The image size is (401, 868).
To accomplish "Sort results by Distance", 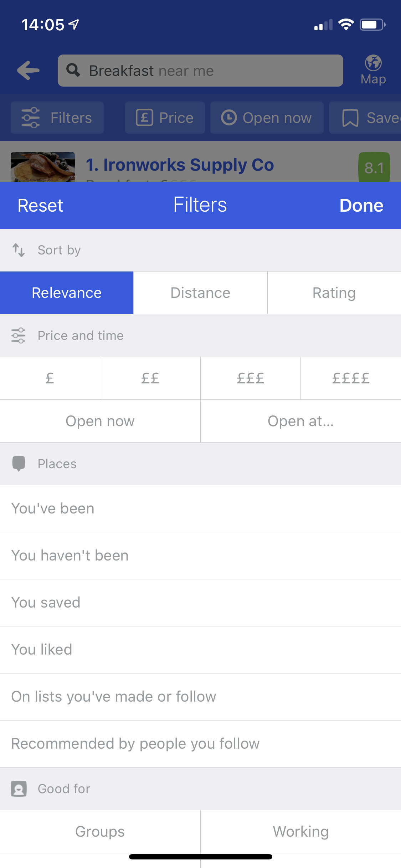I will coord(200,293).
